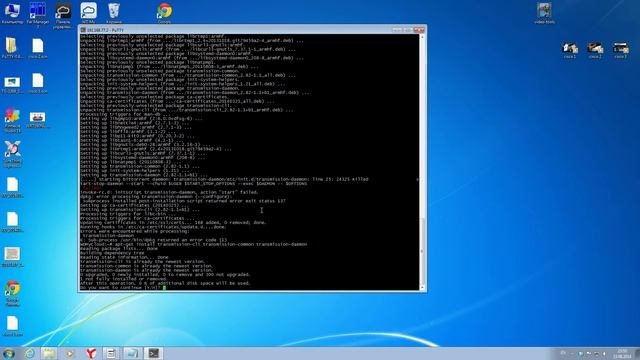Viewport: 640px width, 360px height.
Task: Click the PuTTY scrollbar up arrow
Action: [x=422, y=37]
